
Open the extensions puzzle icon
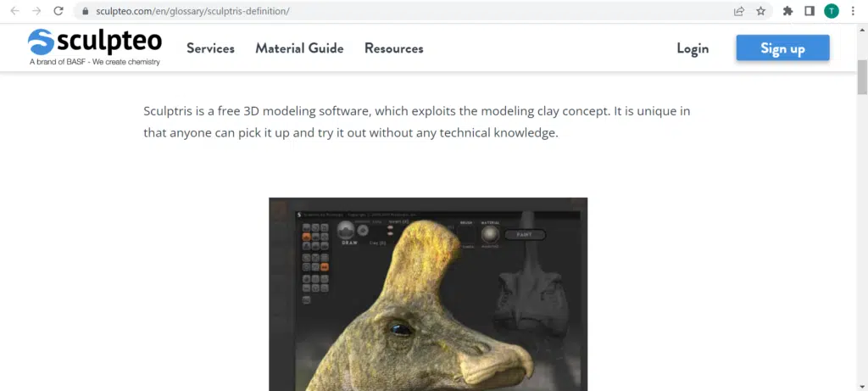pyautogui.click(x=787, y=11)
